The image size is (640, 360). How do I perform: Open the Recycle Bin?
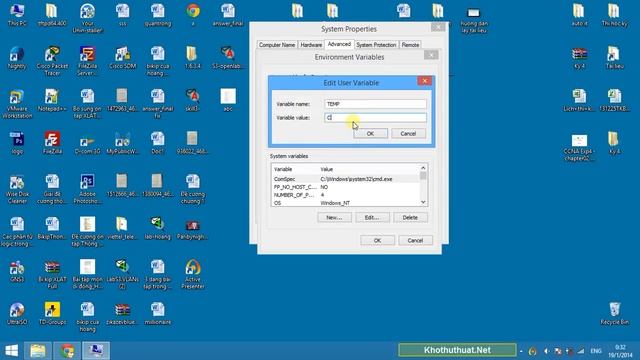tap(615, 314)
